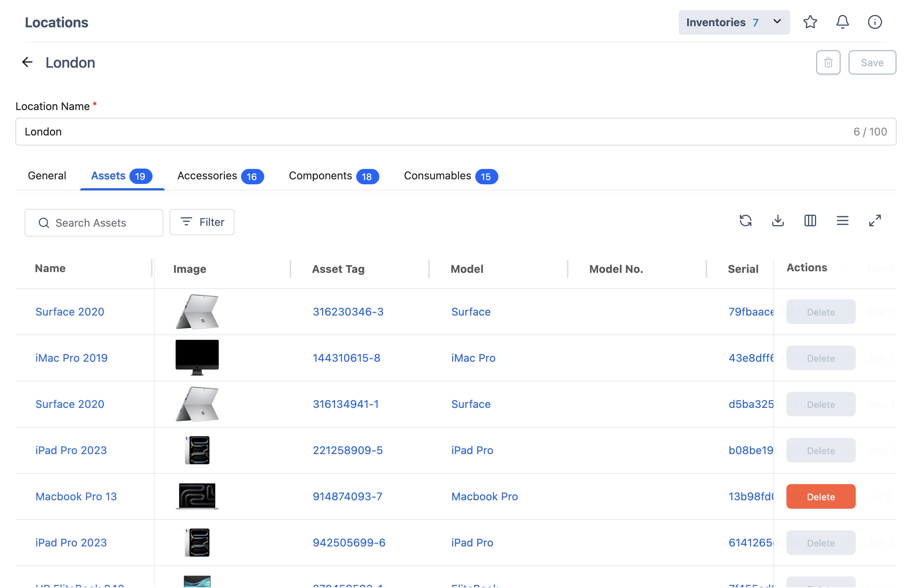Click the back arrow next to London
The width and height of the screenshot is (912, 588).
(27, 62)
